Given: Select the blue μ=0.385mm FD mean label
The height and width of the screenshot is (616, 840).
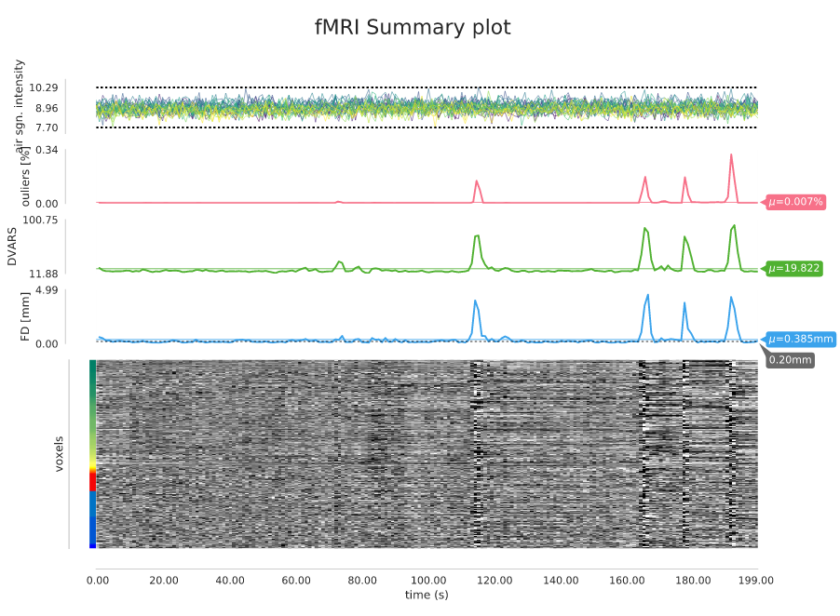Looking at the screenshot, I should tap(800, 340).
